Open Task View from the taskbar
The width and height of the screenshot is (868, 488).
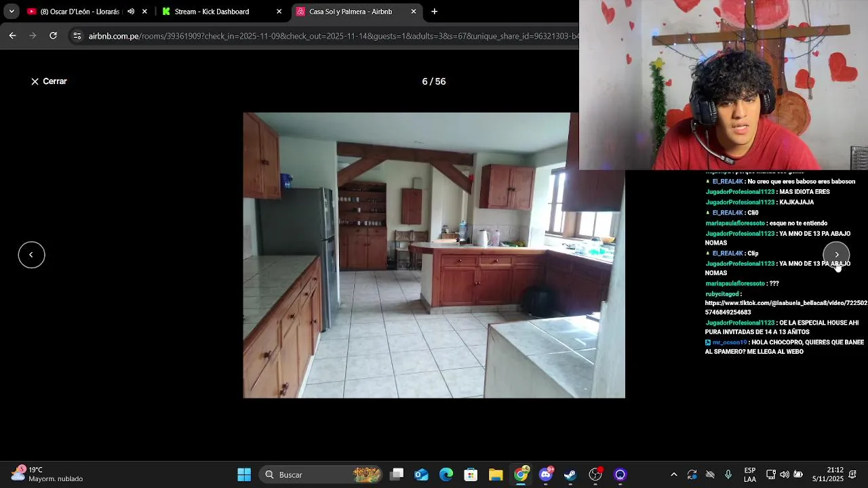[x=397, y=474]
